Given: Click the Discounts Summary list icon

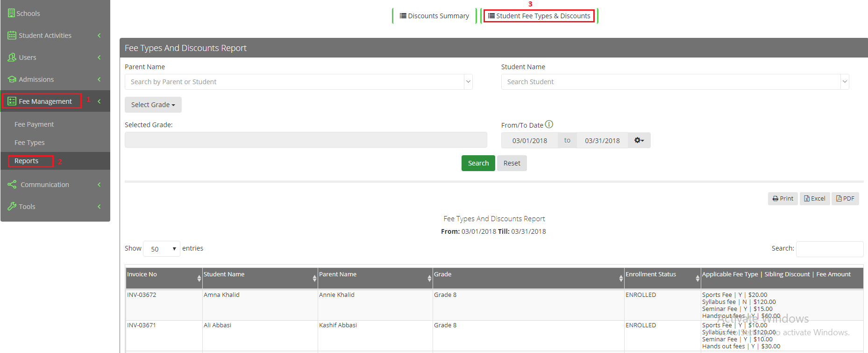Looking at the screenshot, I should pyautogui.click(x=403, y=15).
